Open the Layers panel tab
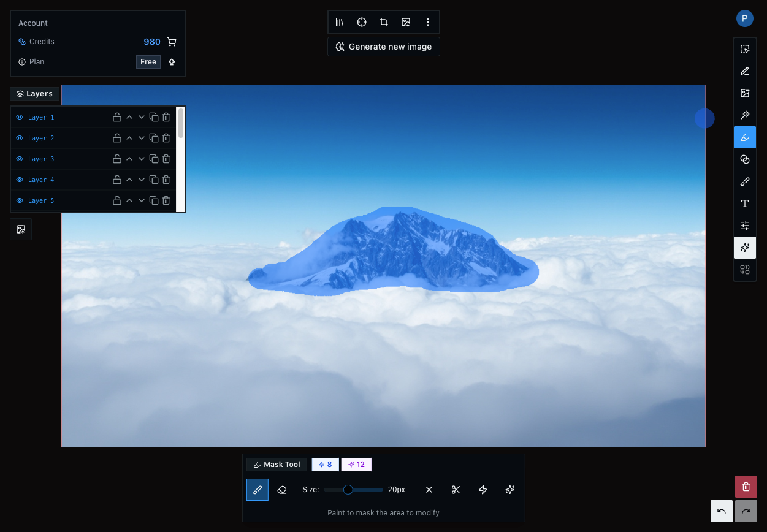The image size is (767, 532). (x=35, y=94)
